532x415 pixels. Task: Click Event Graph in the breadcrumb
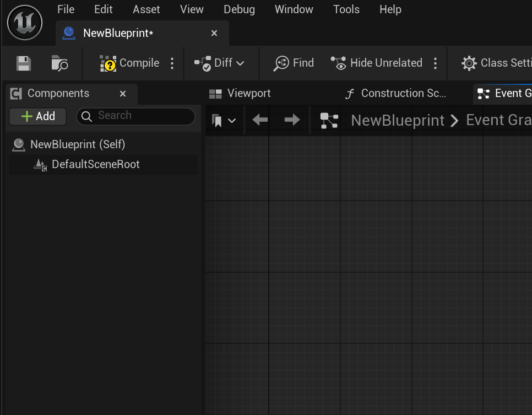point(499,121)
